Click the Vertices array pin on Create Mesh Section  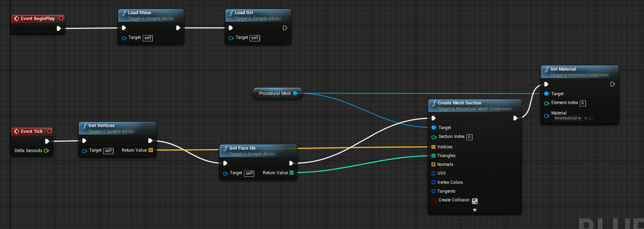(x=434, y=147)
